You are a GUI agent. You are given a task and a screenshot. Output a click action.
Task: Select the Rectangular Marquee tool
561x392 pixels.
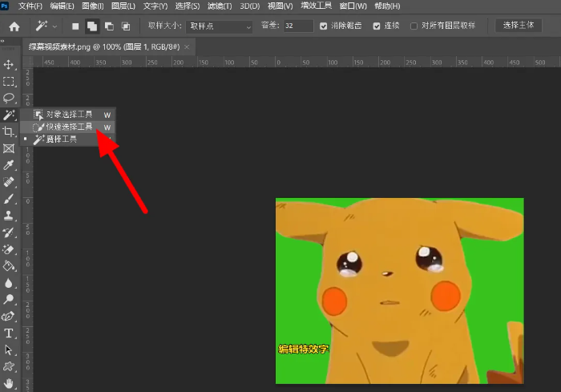pos(10,81)
